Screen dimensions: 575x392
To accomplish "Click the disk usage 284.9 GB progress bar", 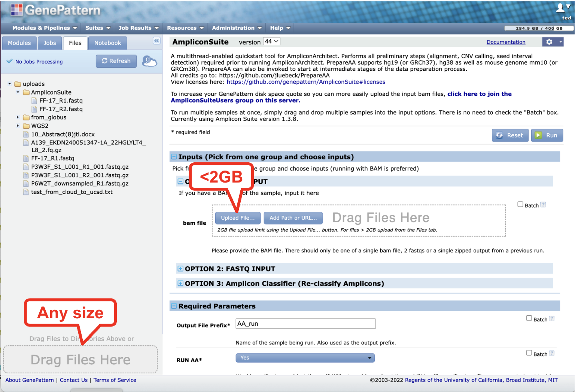I will (539, 28).
